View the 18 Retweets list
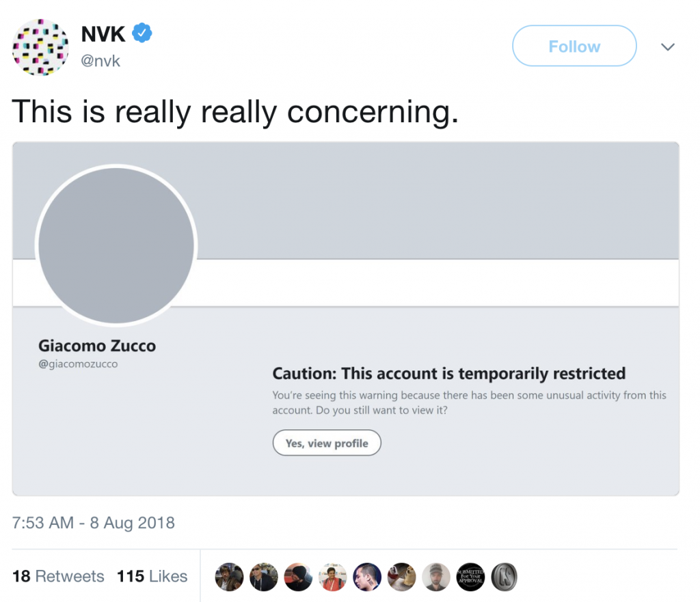Image resolution: width=700 pixels, height=602 pixels. tap(58, 576)
